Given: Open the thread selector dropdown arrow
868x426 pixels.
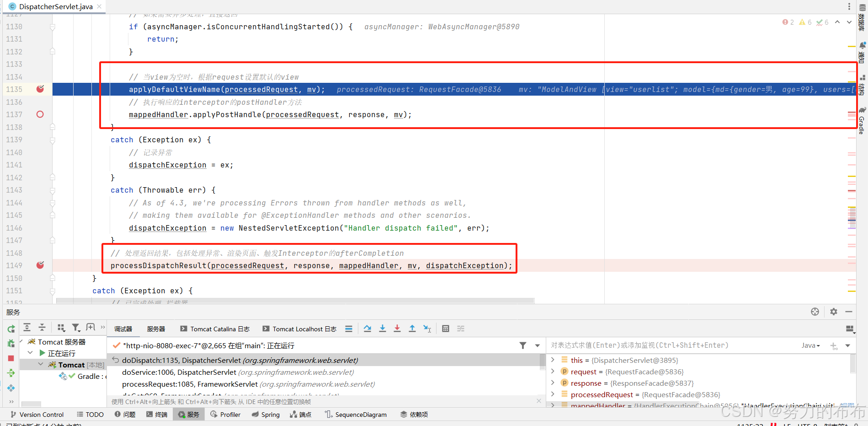Looking at the screenshot, I should (x=538, y=345).
